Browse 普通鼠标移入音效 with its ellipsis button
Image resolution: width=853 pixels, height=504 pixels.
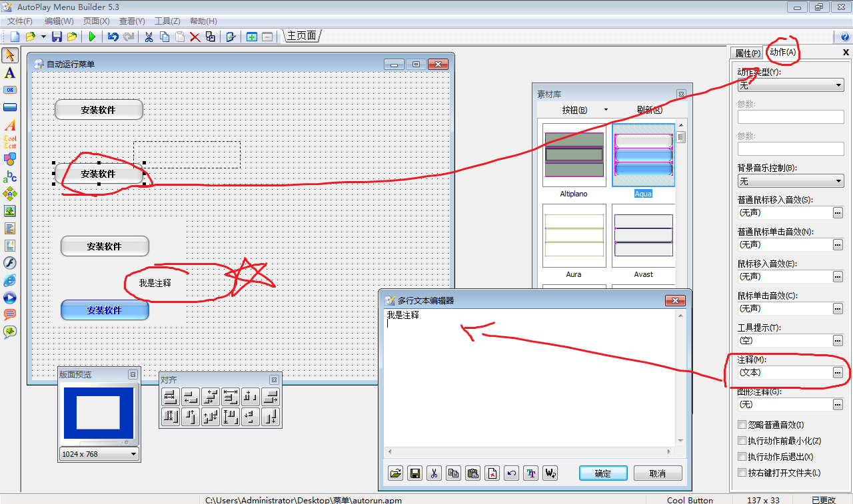[x=838, y=213]
